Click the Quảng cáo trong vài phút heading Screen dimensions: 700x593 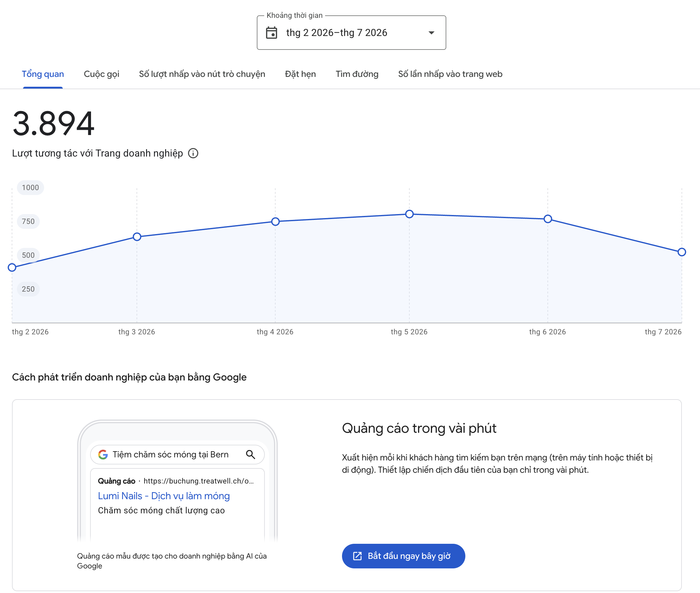(x=419, y=428)
